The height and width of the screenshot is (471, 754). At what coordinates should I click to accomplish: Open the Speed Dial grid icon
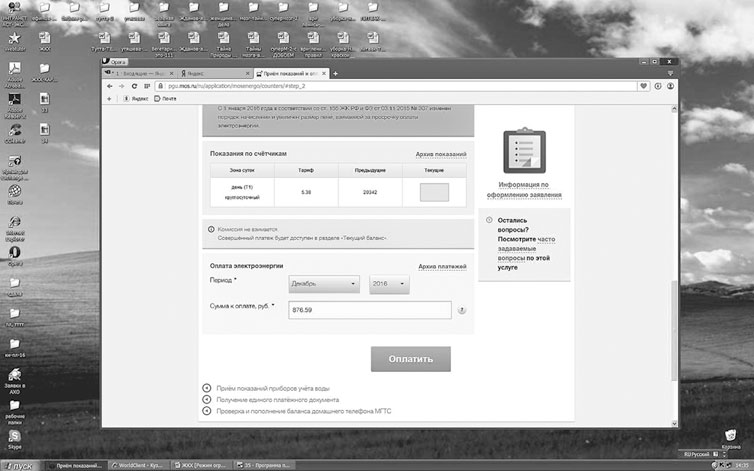[147, 86]
